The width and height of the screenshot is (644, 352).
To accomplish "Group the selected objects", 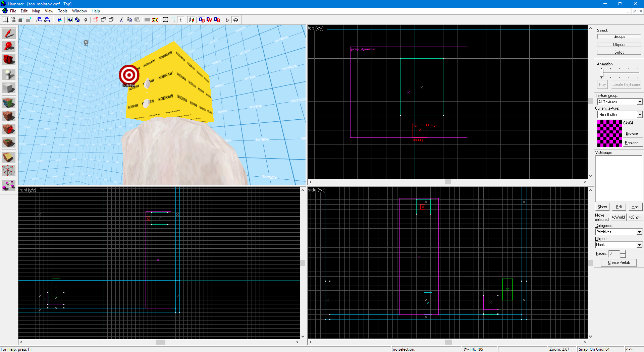I will (x=70, y=20).
